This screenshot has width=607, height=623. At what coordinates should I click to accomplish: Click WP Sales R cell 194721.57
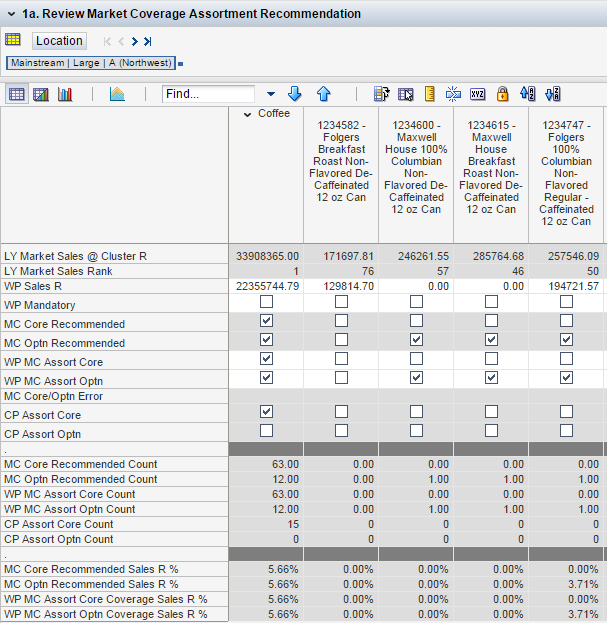(x=566, y=286)
